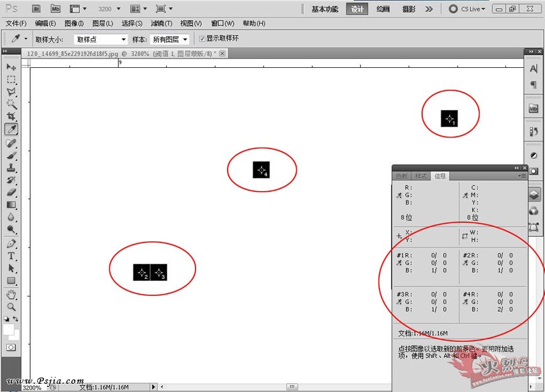Select the Hand tool
Viewport: 545px width, 392px height.
(11, 295)
